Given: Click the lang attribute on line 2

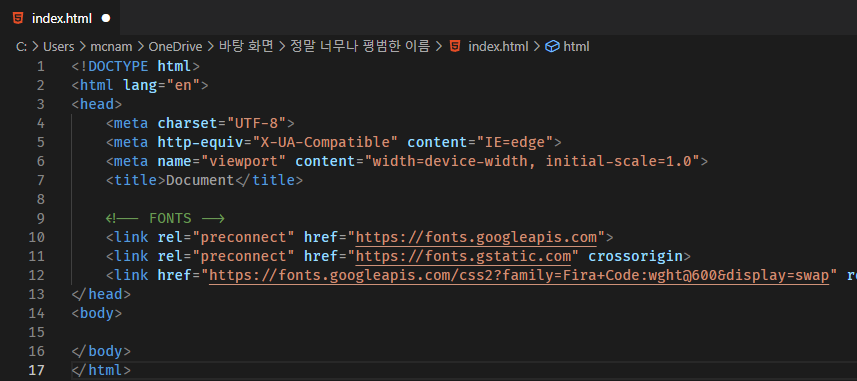Looking at the screenshot, I should click(x=140, y=86).
